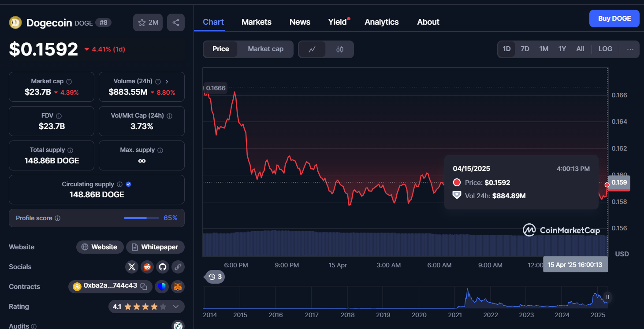This screenshot has height=329, width=644.
Task: Show Profile score info icon
Action: point(58,218)
